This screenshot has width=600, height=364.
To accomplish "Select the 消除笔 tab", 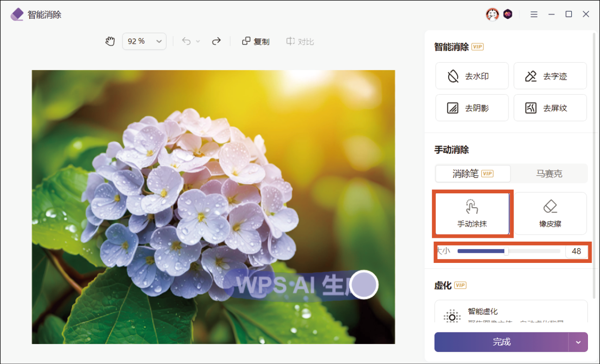I will pyautogui.click(x=472, y=174).
